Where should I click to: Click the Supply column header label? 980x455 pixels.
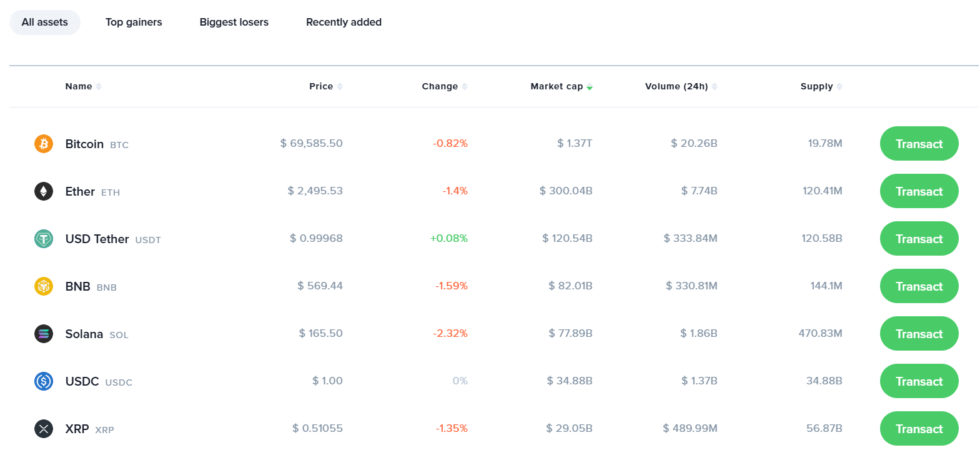(x=817, y=86)
